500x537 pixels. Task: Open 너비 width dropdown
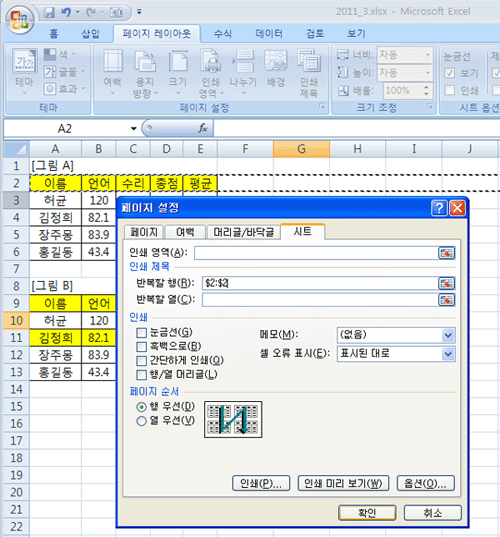click(x=427, y=55)
